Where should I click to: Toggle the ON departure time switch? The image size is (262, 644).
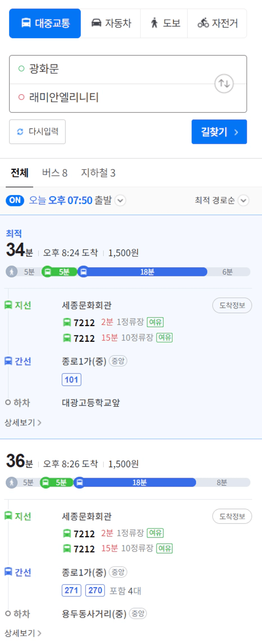pyautogui.click(x=15, y=200)
